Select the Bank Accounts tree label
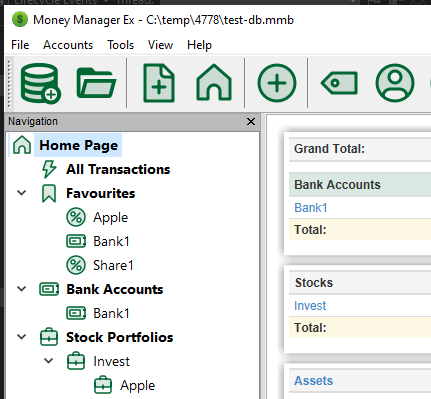The image size is (431, 399). point(115,289)
